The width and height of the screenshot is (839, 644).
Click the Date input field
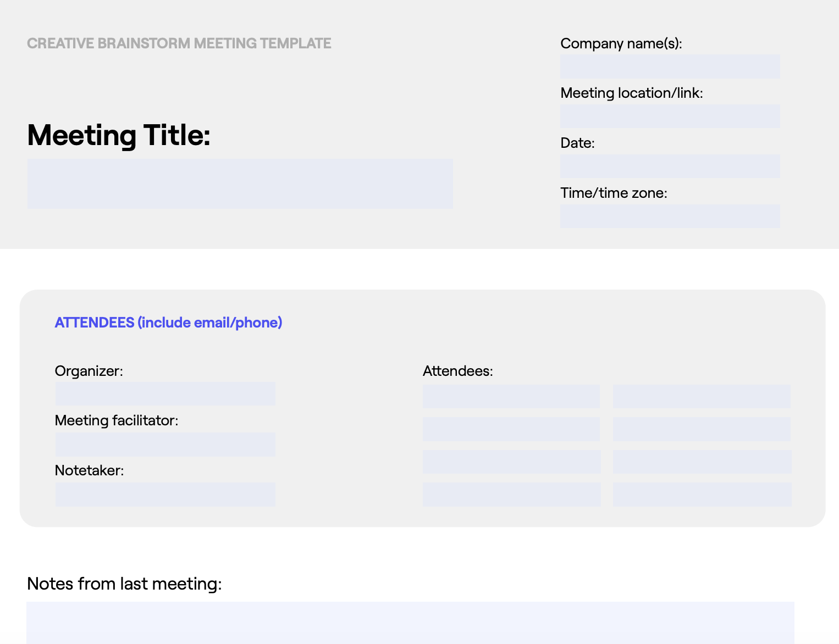click(x=670, y=165)
